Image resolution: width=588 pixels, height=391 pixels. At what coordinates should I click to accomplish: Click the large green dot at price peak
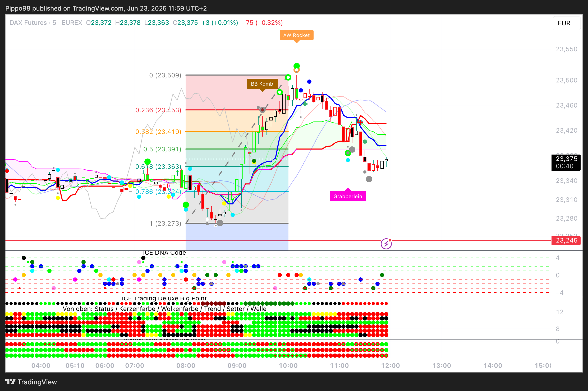296,66
